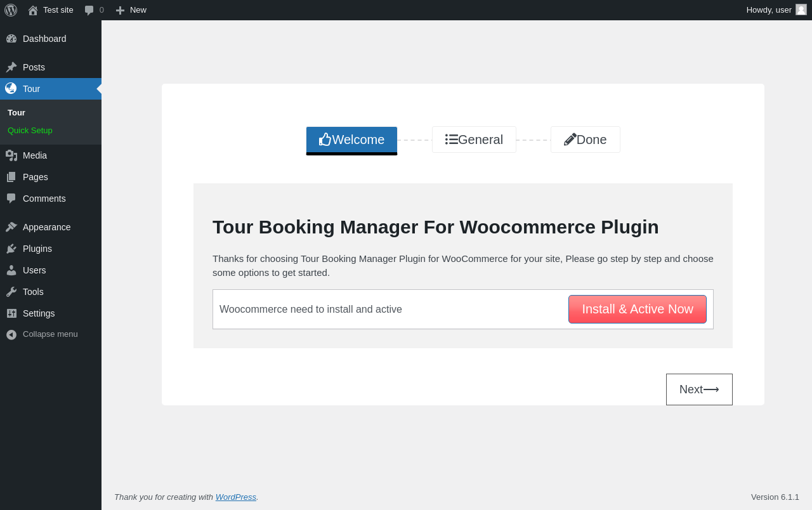This screenshot has width=812, height=510.
Task: Click the list icon on General step
Action: tap(452, 140)
